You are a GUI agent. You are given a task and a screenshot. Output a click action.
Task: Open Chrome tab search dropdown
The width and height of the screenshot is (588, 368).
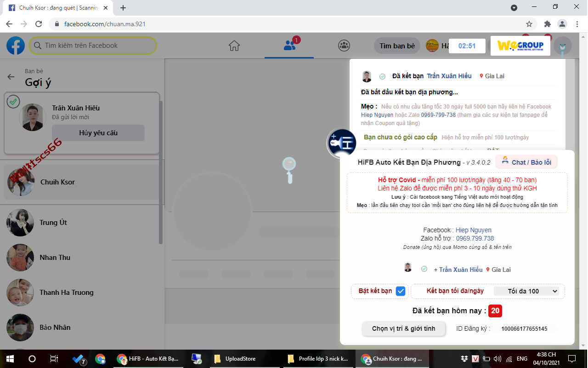pyautogui.click(x=514, y=8)
